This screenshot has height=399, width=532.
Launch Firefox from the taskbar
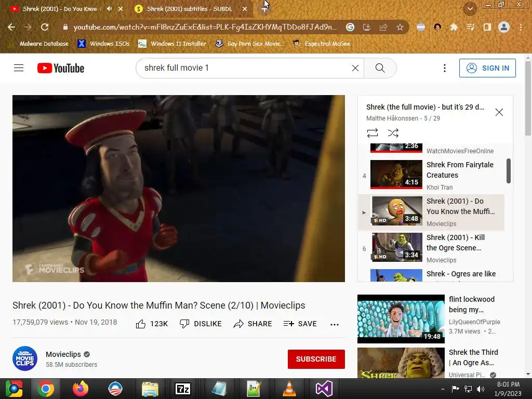tap(80, 389)
